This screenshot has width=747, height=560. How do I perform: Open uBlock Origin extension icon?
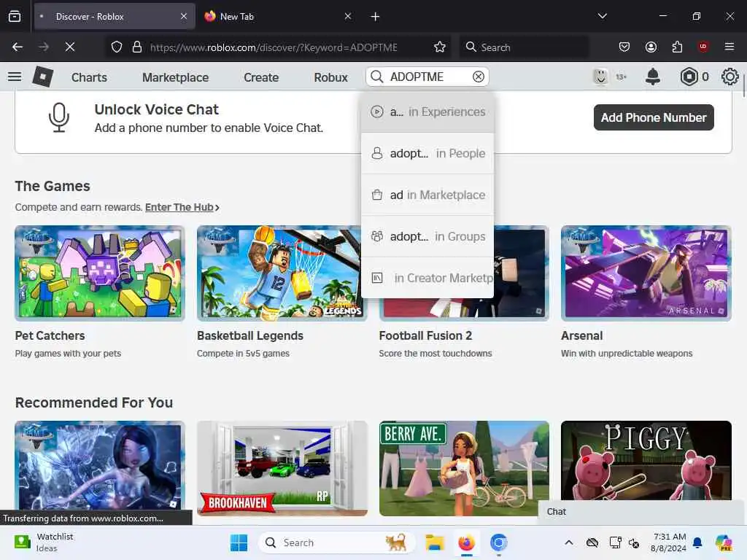click(x=703, y=47)
